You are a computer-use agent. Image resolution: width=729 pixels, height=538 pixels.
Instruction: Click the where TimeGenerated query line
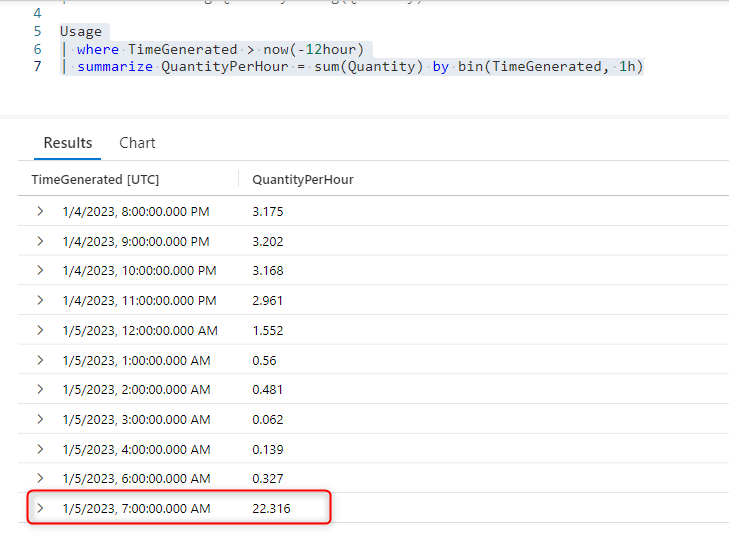pos(222,49)
